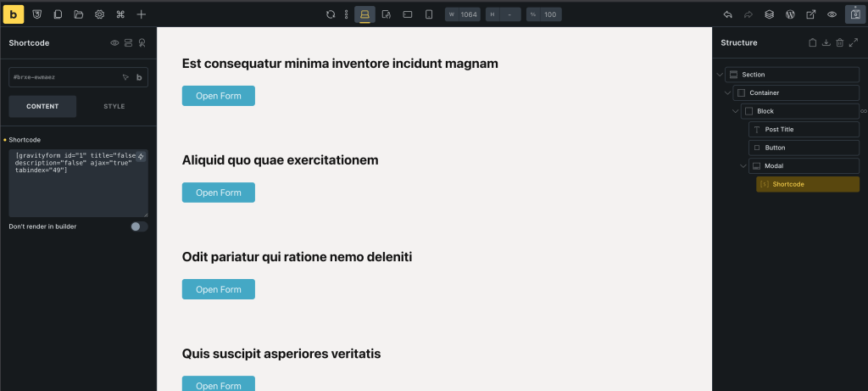This screenshot has width=868, height=391.
Task: Collapse the Container node in Structure
Action: click(727, 93)
